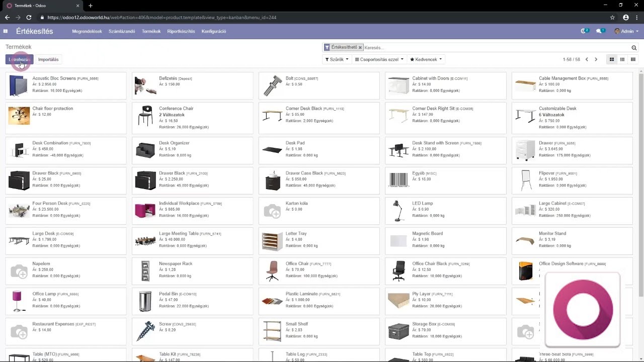Open Office Chair product thumbnail

272,270
